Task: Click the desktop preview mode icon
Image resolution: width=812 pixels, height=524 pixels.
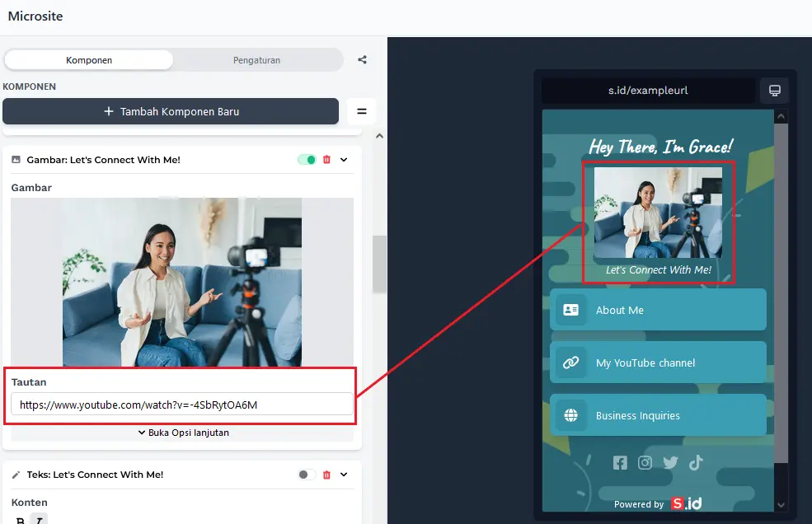Action: coord(774,91)
